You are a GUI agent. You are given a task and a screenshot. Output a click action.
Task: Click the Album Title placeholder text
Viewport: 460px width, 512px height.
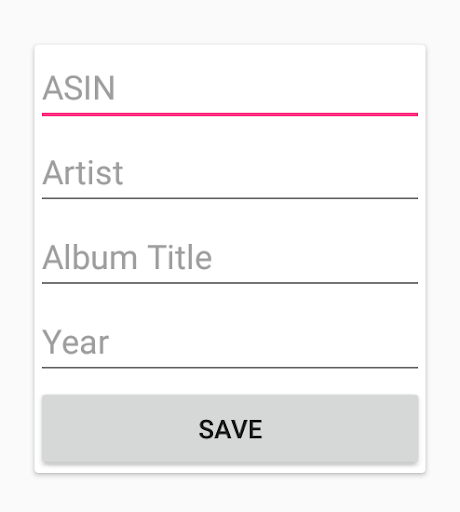coord(127,257)
